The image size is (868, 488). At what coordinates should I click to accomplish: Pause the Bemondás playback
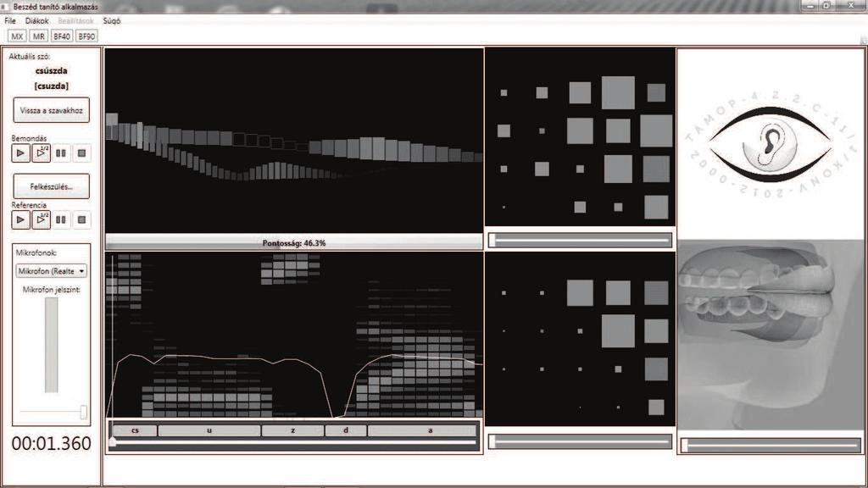coord(61,153)
